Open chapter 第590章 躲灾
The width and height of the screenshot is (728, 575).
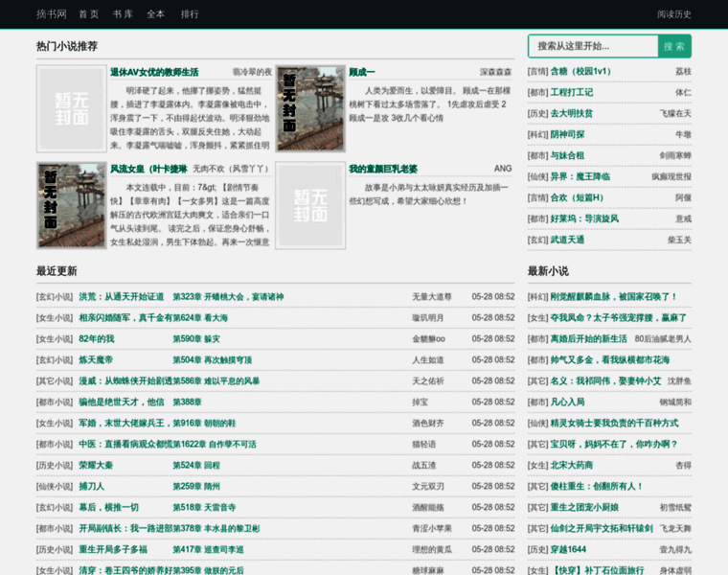click(x=196, y=339)
